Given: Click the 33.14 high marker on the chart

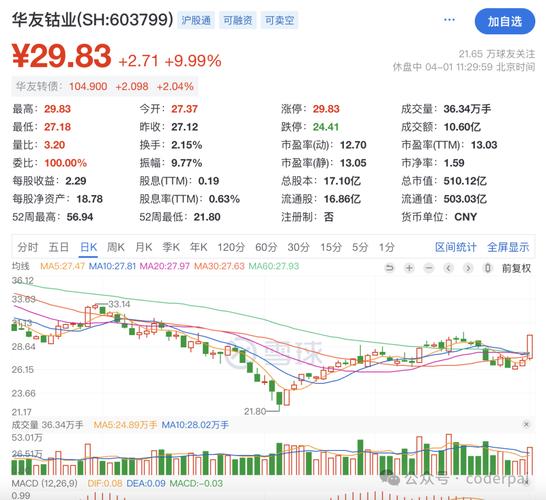Looking at the screenshot, I should (119, 304).
